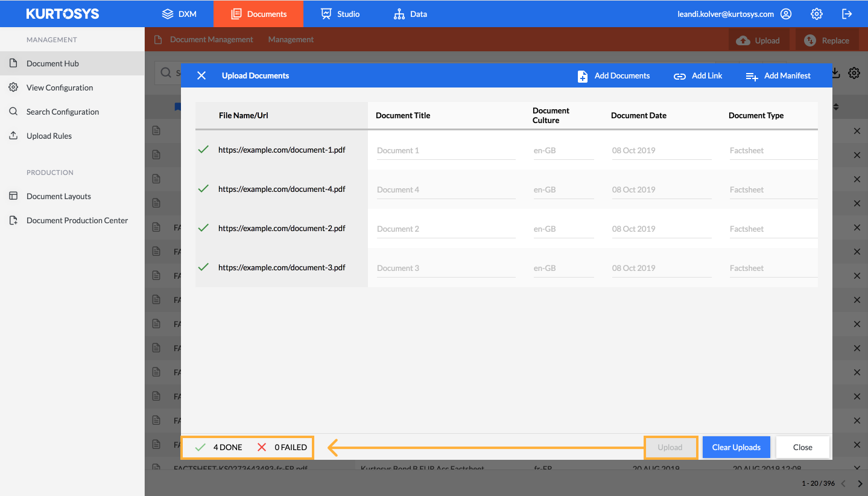Click the Kurtosys logo
The image size is (868, 496).
pyautogui.click(x=62, y=13)
